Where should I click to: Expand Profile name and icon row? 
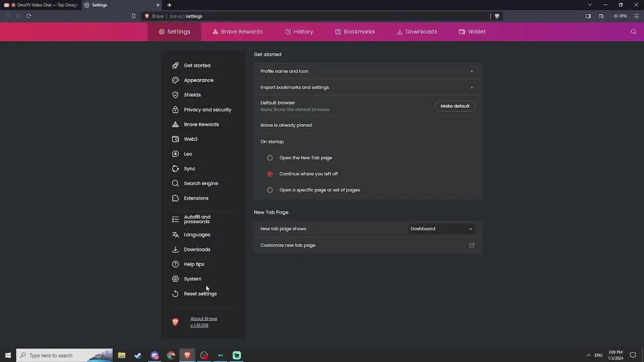(x=367, y=71)
